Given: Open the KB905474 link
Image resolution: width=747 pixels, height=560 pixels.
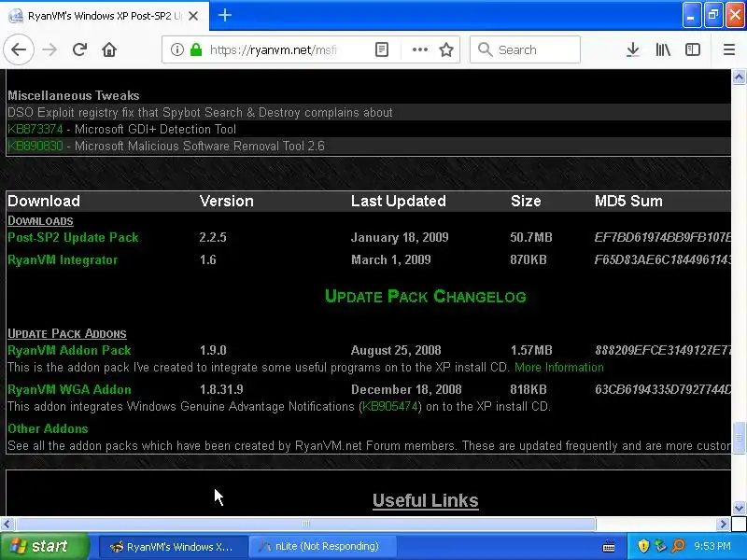Looking at the screenshot, I should coord(389,406).
